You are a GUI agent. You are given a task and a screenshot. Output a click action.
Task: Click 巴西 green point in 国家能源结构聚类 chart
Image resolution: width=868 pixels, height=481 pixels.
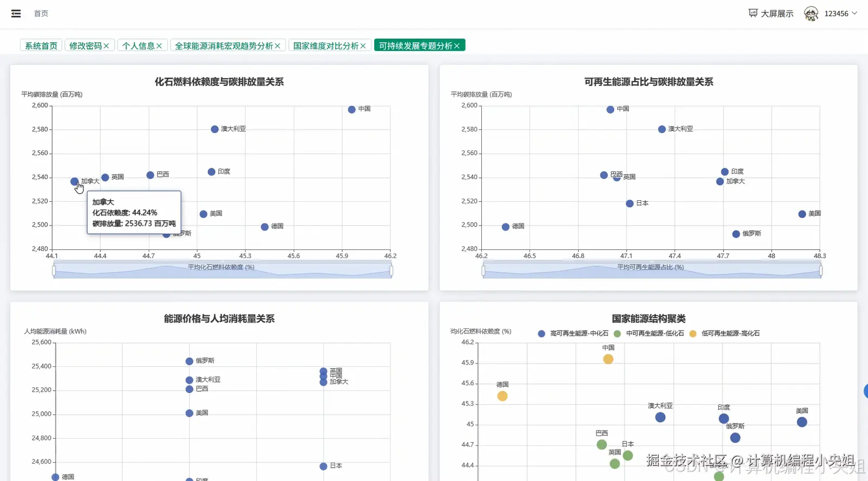(602, 445)
